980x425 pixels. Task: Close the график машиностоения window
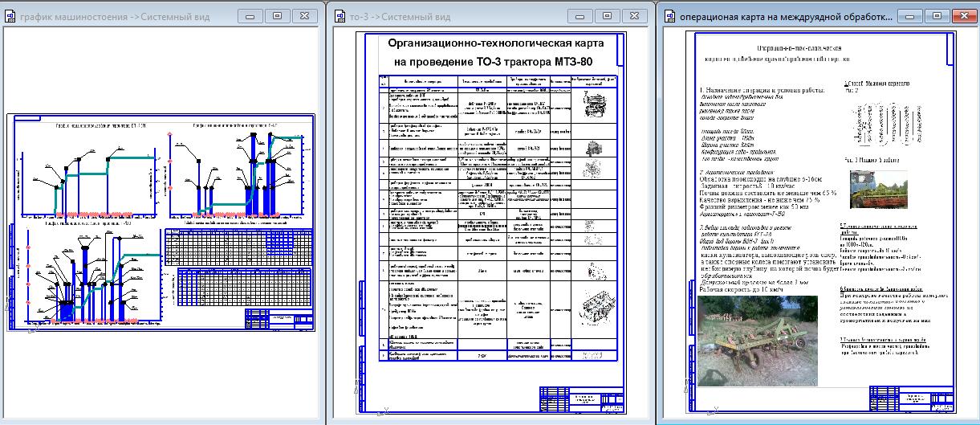click(x=303, y=15)
